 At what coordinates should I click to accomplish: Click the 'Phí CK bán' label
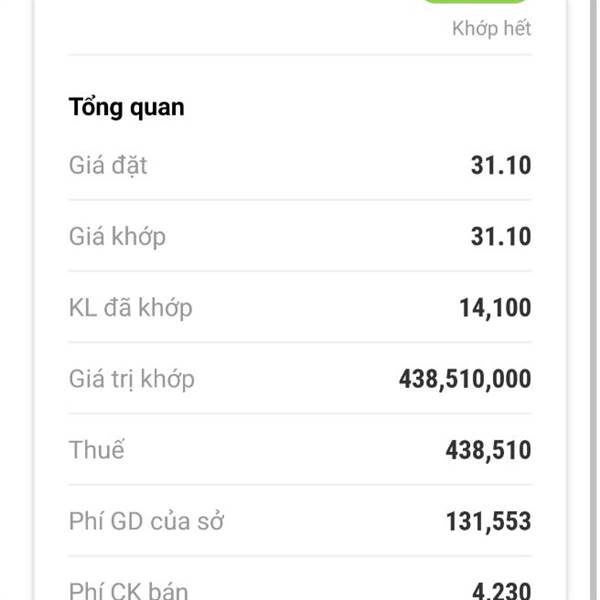pyautogui.click(x=128, y=591)
